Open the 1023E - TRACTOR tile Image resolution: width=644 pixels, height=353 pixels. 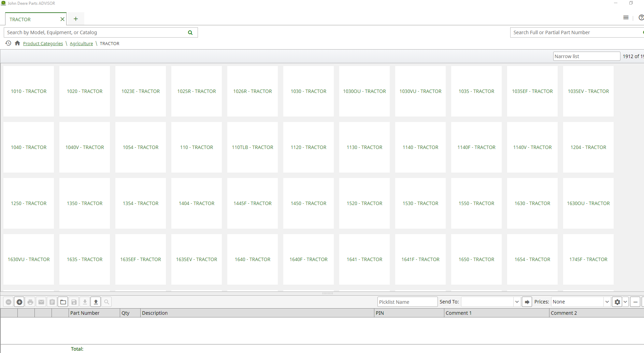tap(141, 91)
